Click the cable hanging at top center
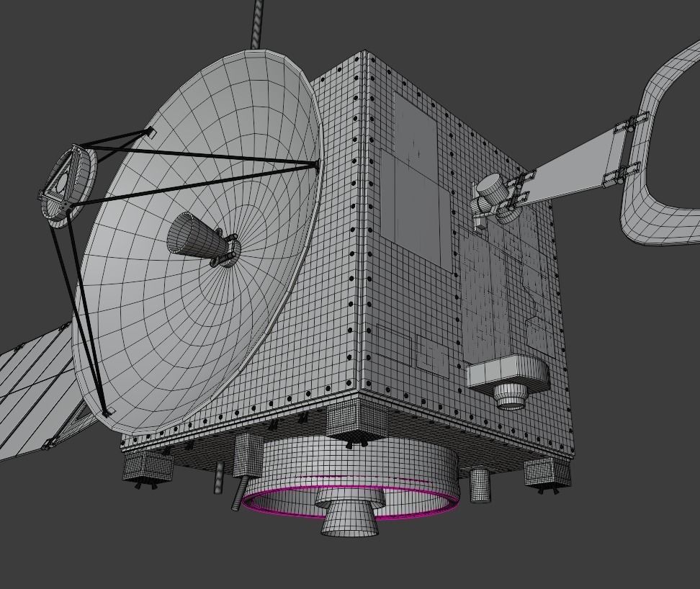 click(x=256, y=22)
